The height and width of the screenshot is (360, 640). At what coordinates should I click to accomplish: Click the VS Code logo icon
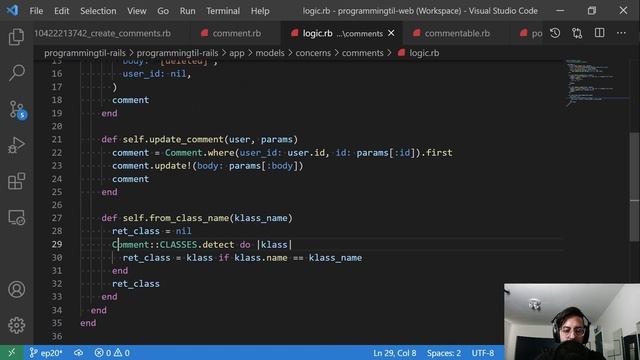pos(12,10)
